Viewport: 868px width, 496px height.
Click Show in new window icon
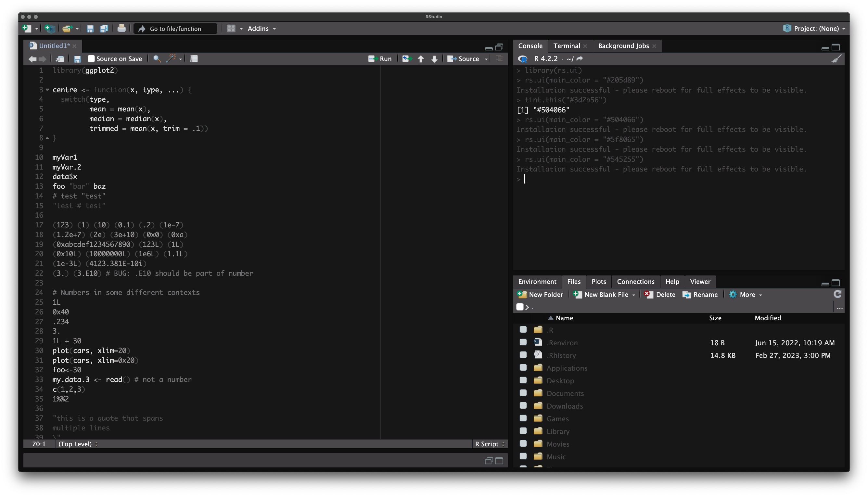60,59
